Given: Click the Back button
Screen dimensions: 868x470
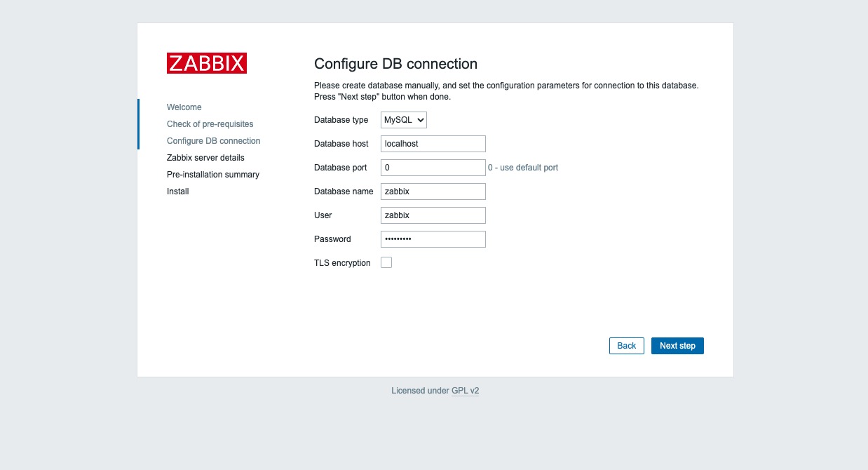Looking at the screenshot, I should coord(627,346).
